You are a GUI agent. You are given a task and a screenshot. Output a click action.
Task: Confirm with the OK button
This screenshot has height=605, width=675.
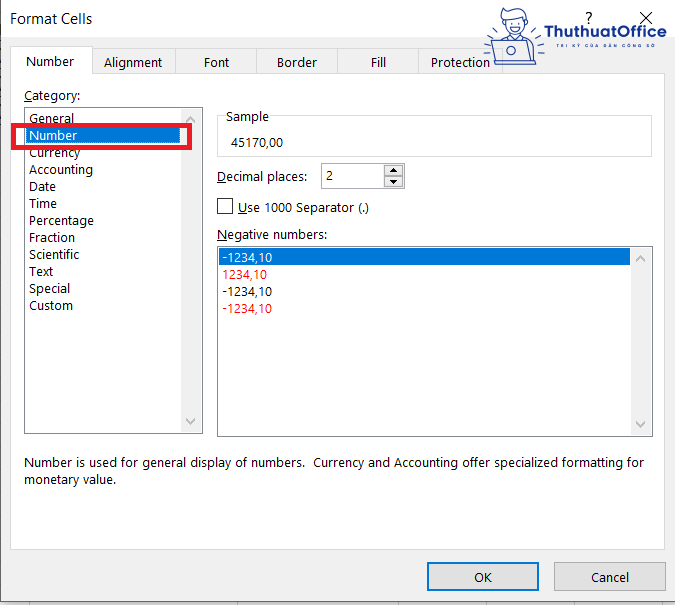pos(483,577)
